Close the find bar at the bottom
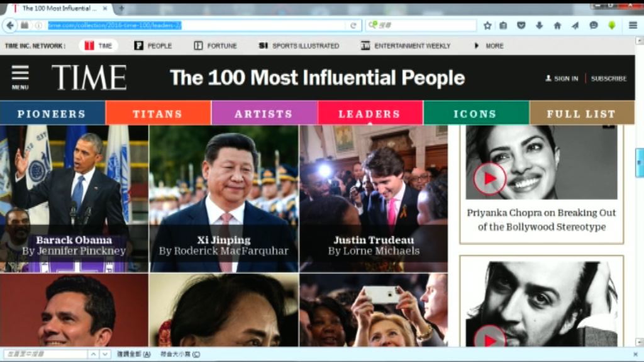The width and height of the screenshot is (644, 362). (635, 354)
